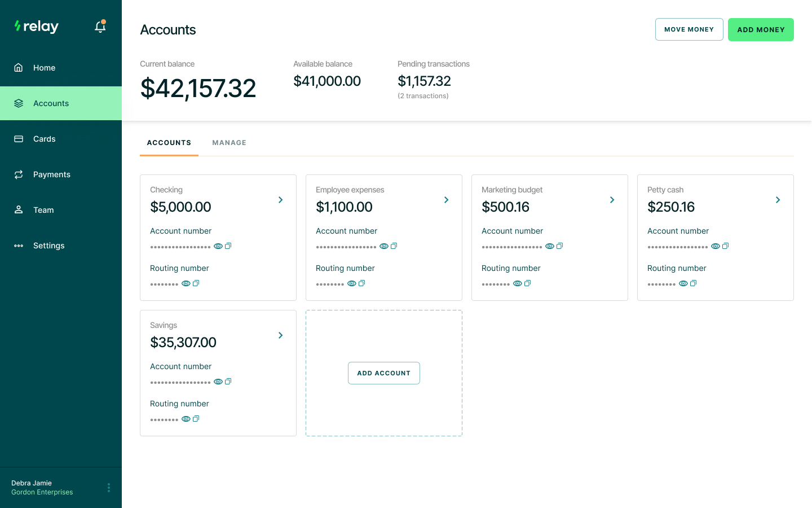This screenshot has height=508, width=812.
Task: Open the notifications bell
Action: [x=100, y=27]
